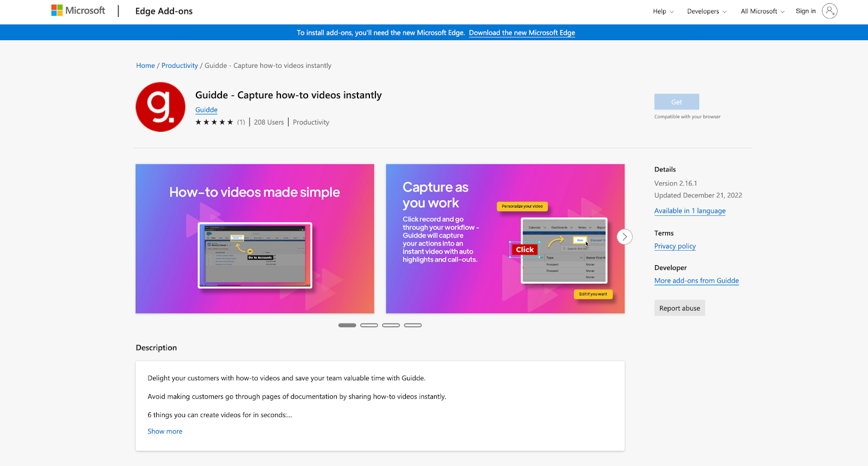Click the Productivity category label next to users
This screenshot has height=466, width=868.
click(311, 123)
